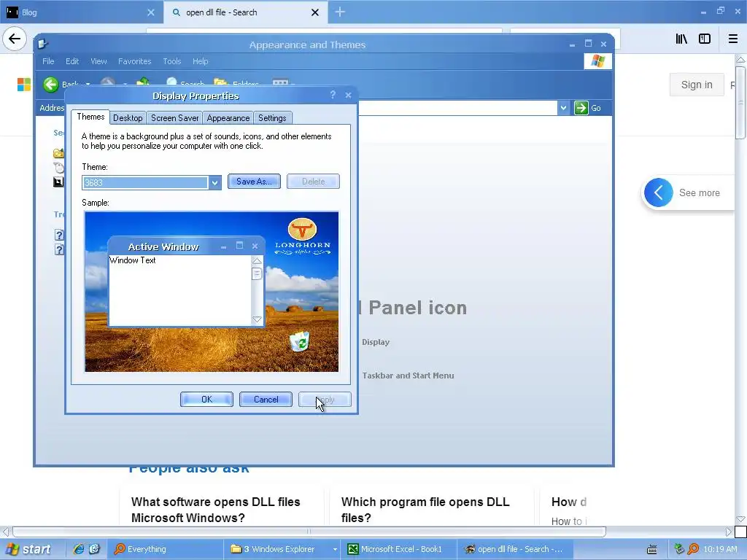Open the browser hamburger menu

[x=732, y=39]
